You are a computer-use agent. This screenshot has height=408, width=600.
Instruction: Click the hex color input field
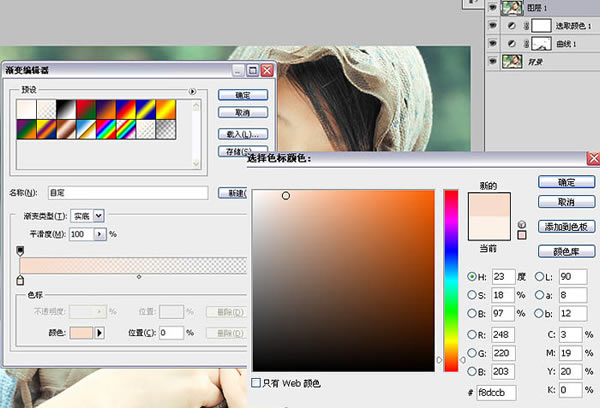[x=496, y=393]
